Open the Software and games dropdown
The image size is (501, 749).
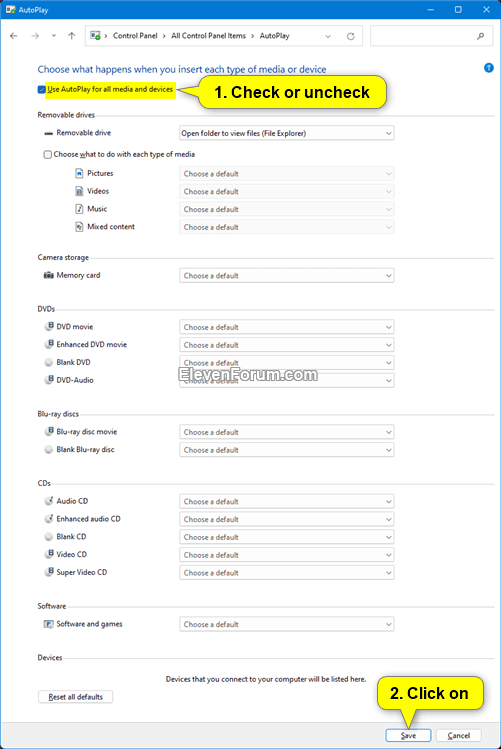click(287, 624)
